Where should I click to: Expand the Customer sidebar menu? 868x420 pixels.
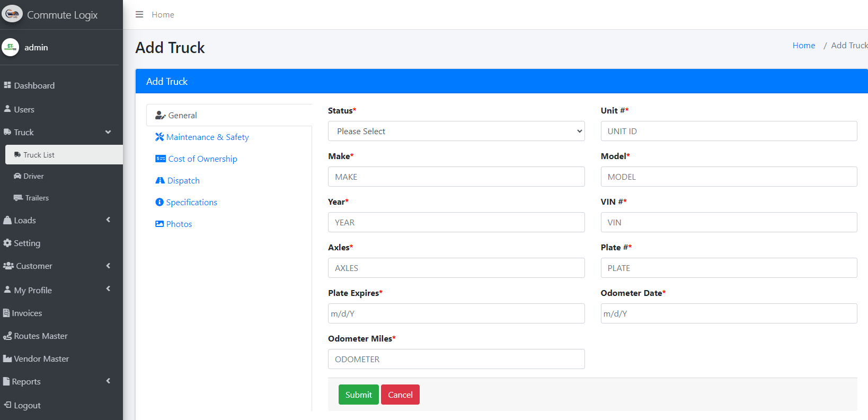(108, 266)
